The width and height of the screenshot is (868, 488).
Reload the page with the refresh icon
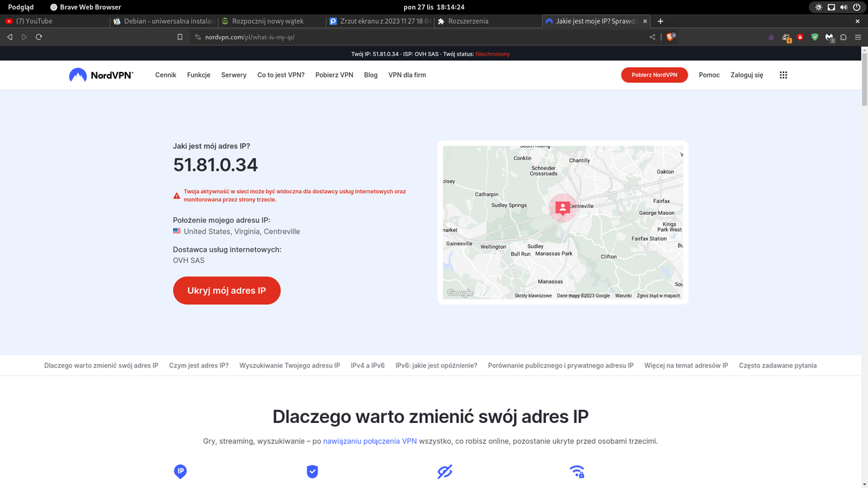pos(39,37)
